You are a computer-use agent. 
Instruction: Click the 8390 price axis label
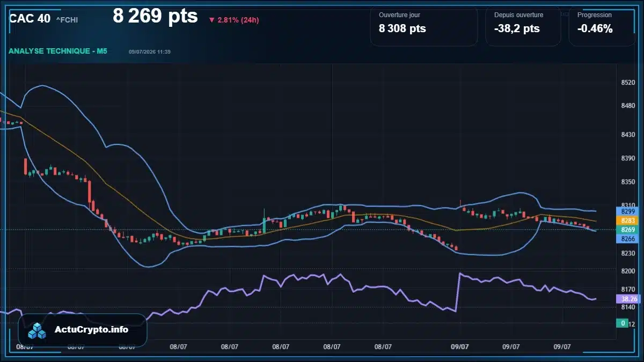coord(628,158)
